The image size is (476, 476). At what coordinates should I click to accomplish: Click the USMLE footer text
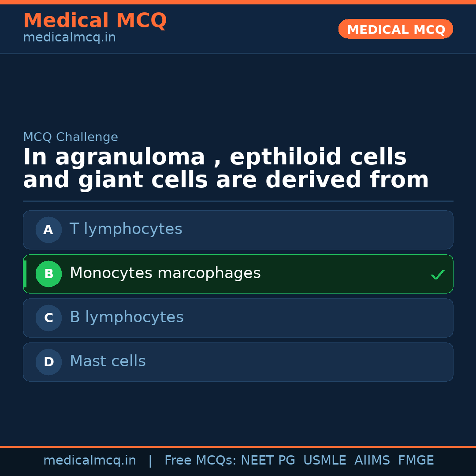click(x=324, y=461)
